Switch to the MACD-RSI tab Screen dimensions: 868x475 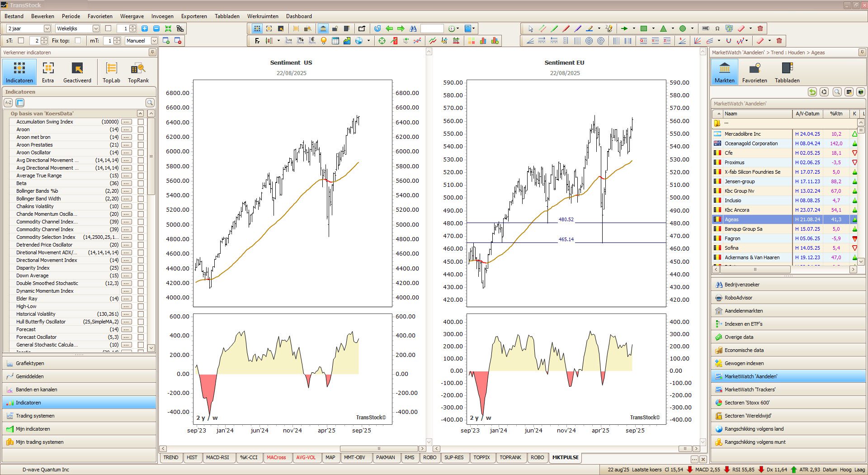coord(217,457)
